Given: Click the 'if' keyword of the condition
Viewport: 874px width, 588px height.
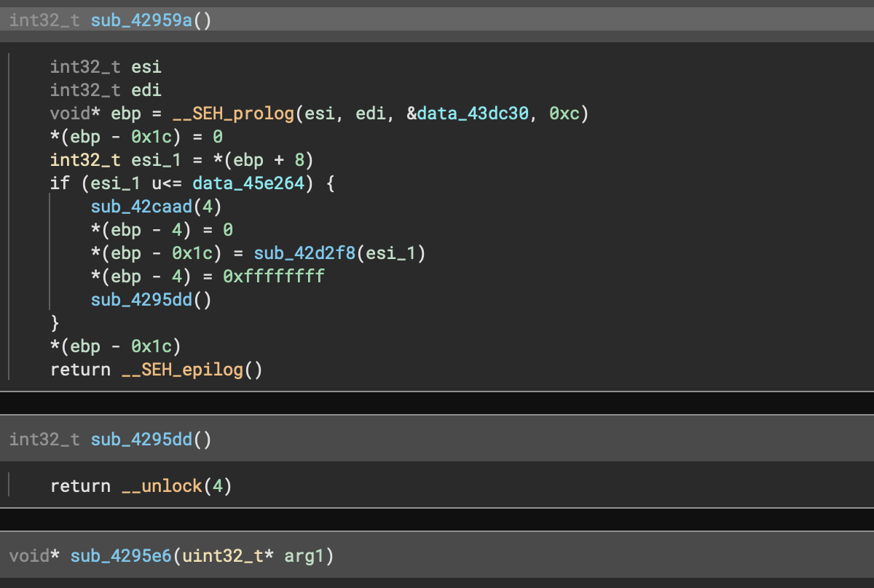Looking at the screenshot, I should [58, 183].
